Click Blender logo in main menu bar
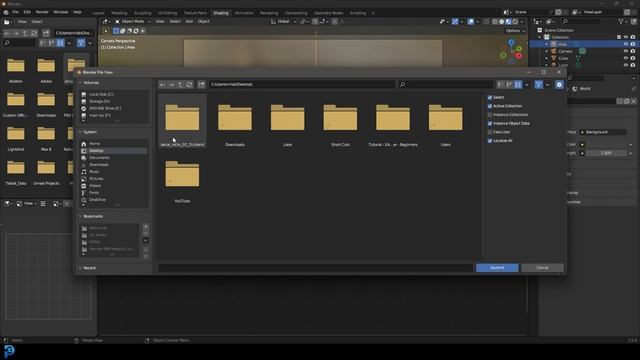This screenshot has height=360, width=640. click(6, 12)
